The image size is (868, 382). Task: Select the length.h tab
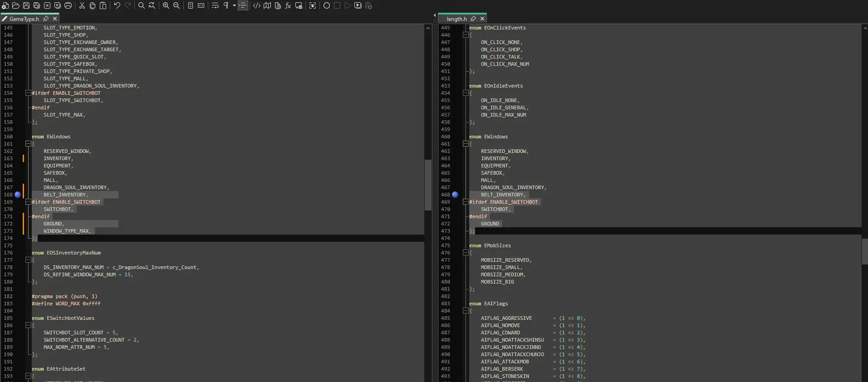[456, 19]
